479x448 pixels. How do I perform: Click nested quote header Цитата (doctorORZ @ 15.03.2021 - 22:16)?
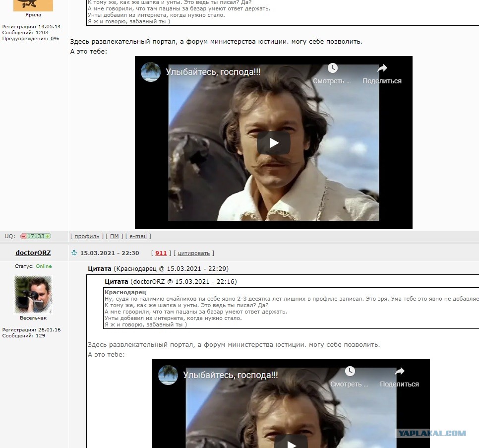171,281
